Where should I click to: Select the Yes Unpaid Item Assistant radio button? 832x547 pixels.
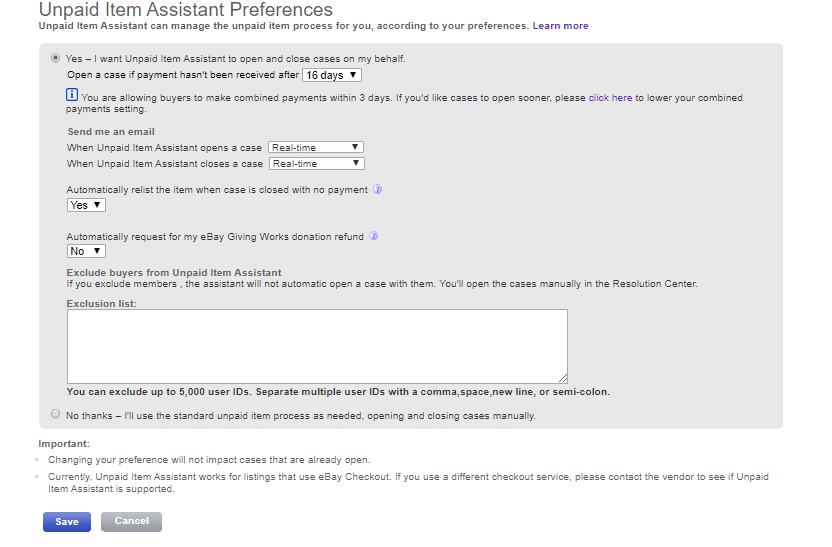click(55, 58)
